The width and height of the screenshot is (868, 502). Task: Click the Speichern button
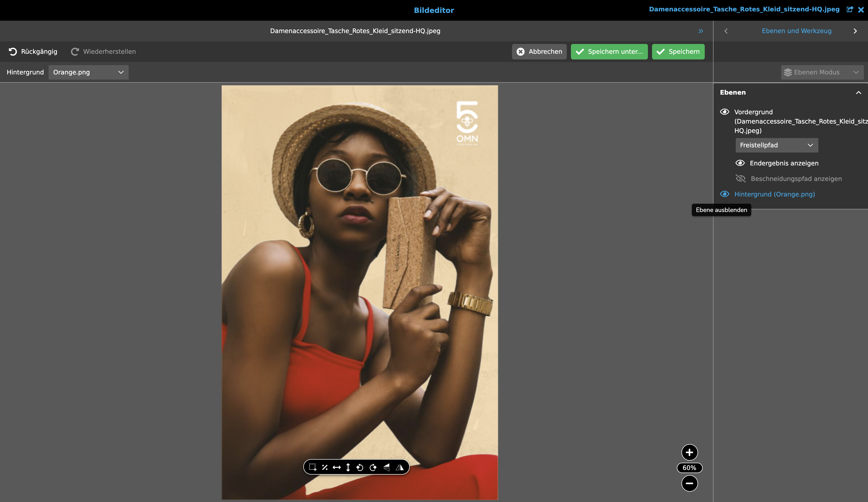[x=678, y=51]
